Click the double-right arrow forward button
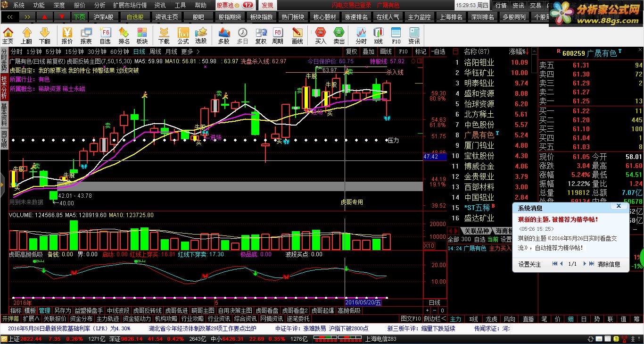Viewport: 644px width, 344px height. (x=27, y=17)
